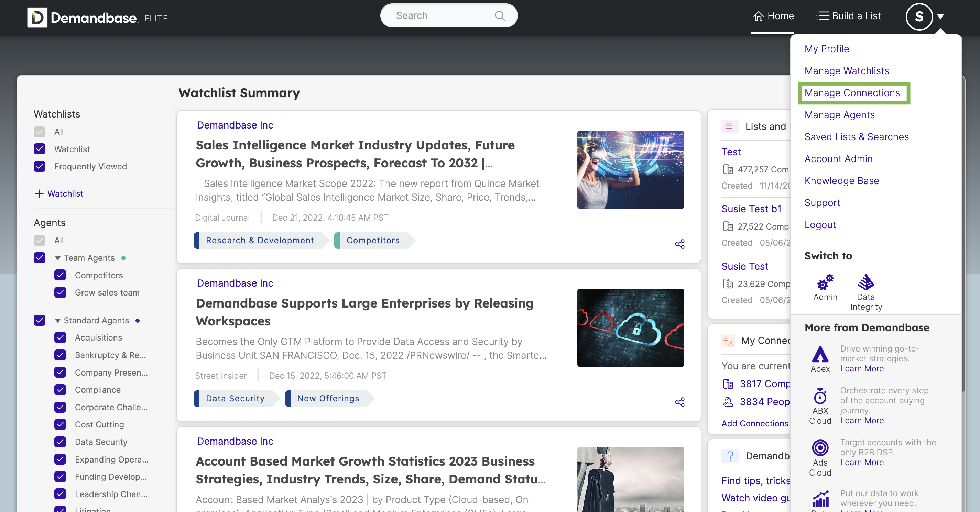The height and width of the screenshot is (512, 980).
Task: Open the cloud lock article thumbnail
Action: (630, 328)
